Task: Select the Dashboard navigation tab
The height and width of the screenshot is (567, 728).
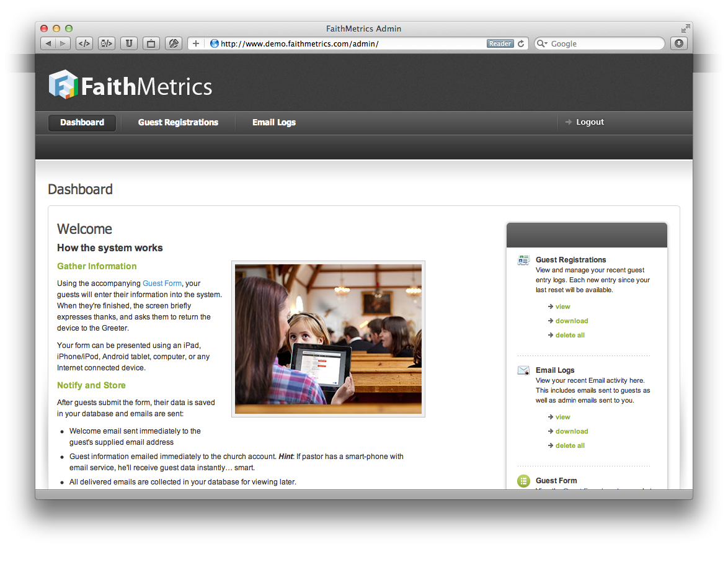Action: coord(82,123)
